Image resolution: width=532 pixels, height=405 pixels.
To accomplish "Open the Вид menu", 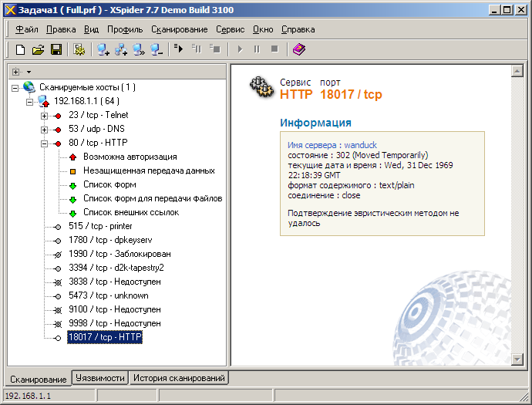I will click(91, 29).
